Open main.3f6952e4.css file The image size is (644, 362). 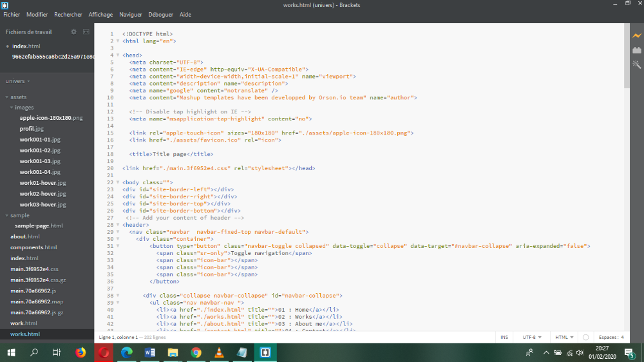click(x=35, y=269)
